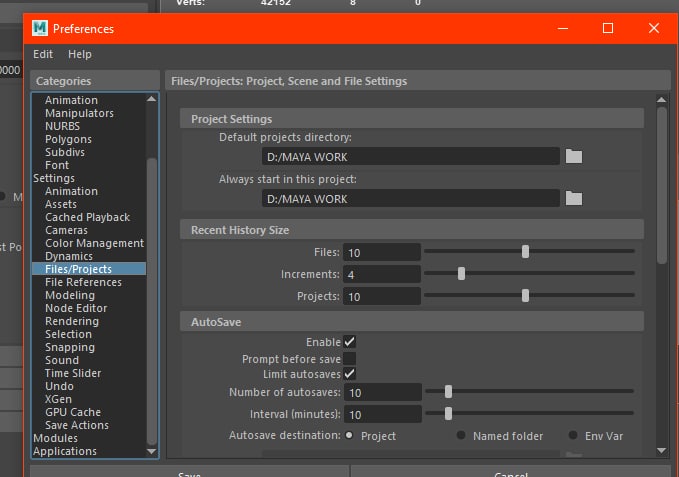Select GPU Cache category
Viewport: 679px width, 477px height.
tap(73, 412)
